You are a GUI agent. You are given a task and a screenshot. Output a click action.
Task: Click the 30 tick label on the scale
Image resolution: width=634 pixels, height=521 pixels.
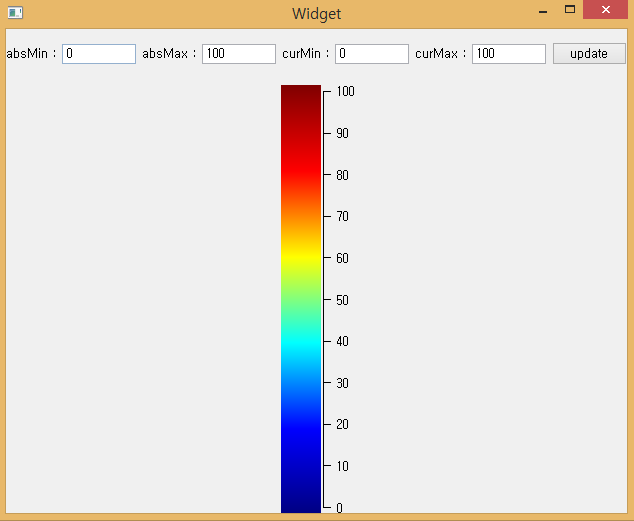[x=342, y=383]
